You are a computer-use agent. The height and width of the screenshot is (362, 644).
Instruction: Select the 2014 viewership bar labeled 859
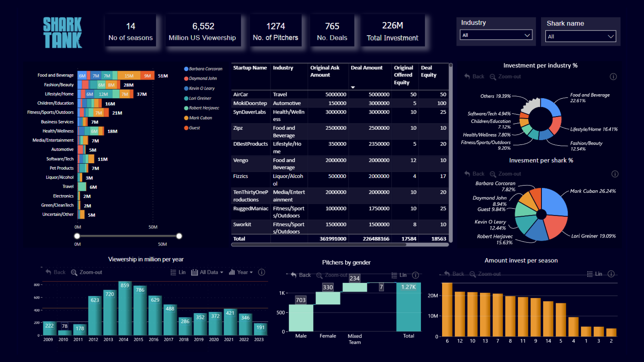[x=125, y=308]
